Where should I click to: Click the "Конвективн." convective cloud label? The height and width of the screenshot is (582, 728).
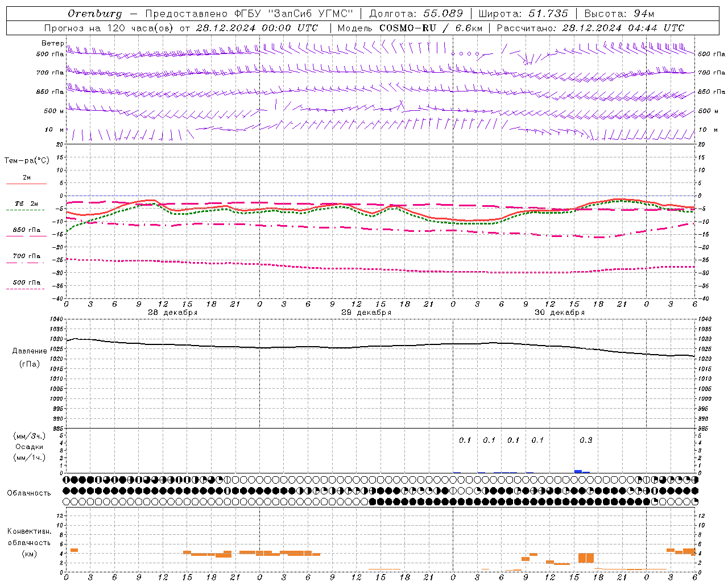tap(30, 531)
